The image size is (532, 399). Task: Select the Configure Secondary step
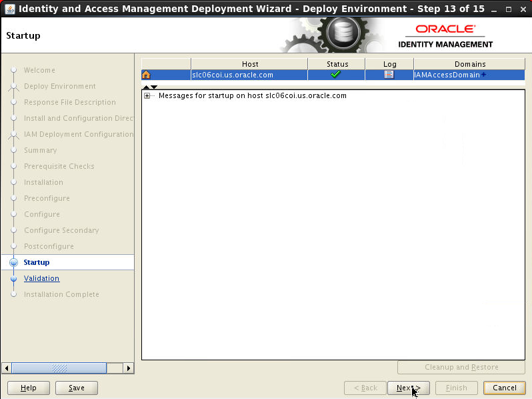click(x=61, y=230)
